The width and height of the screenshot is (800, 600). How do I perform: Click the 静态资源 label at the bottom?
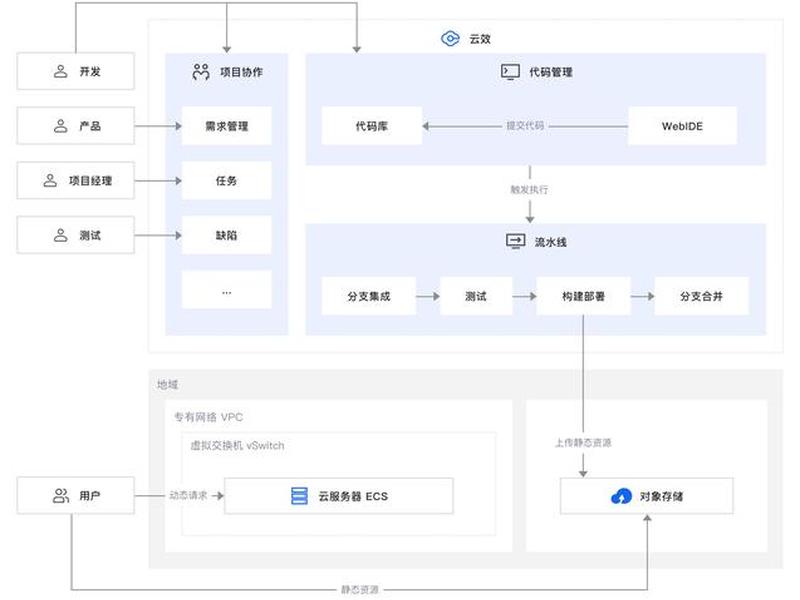(x=360, y=590)
